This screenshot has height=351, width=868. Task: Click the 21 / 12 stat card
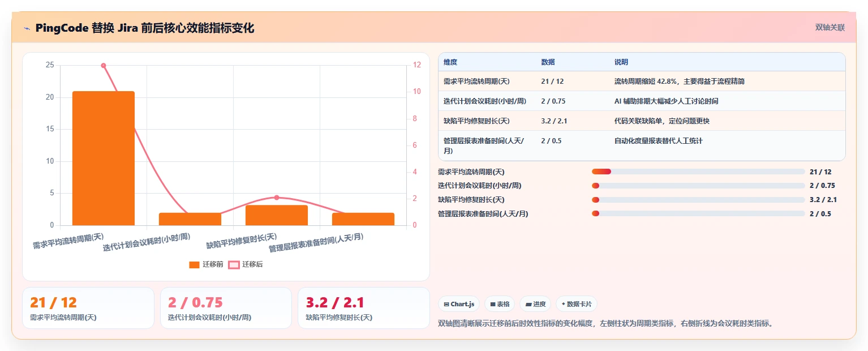point(88,308)
